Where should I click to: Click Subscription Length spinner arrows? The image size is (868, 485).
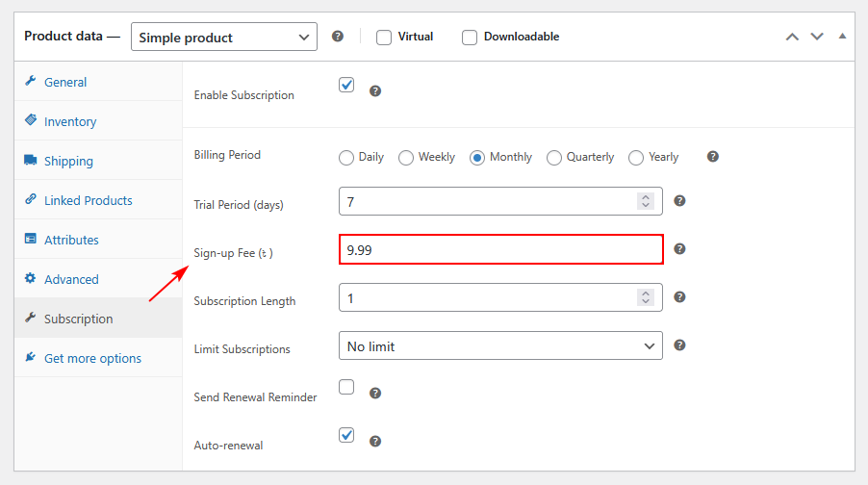(646, 297)
